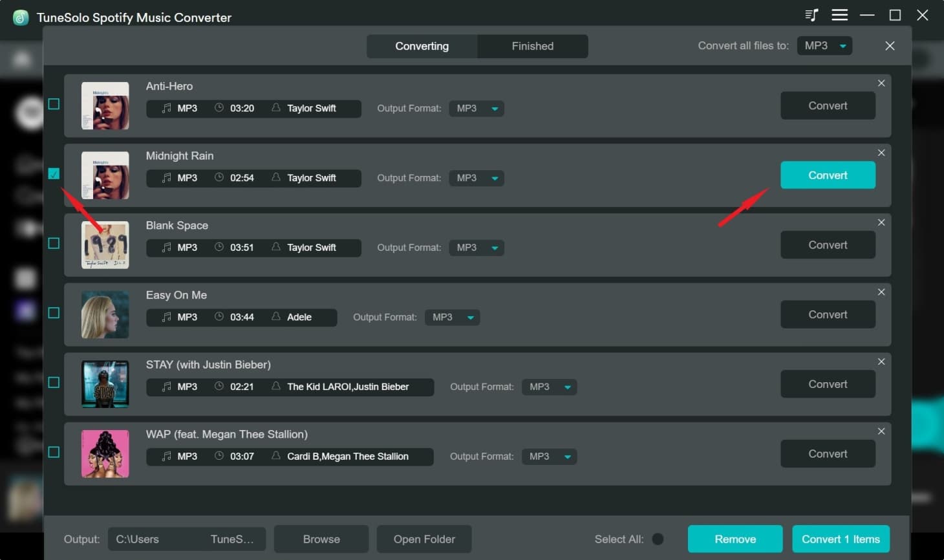The image size is (944, 560).
Task: Click the artist icon in Anti-Hero row
Action: pos(276,108)
